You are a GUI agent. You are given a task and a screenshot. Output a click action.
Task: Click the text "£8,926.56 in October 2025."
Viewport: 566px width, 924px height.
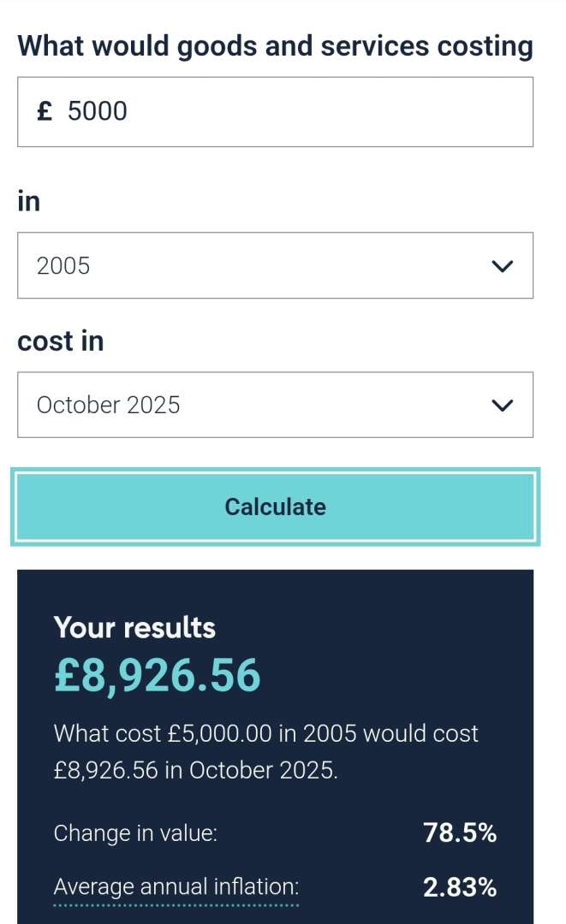point(195,770)
